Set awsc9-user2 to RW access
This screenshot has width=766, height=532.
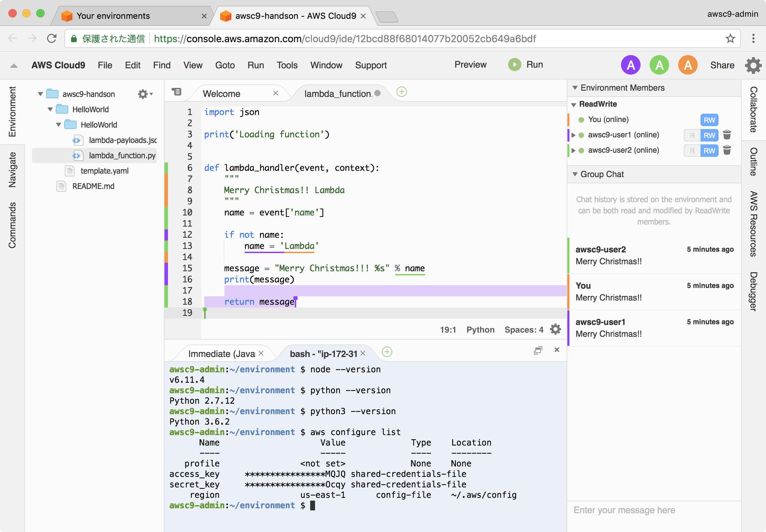pos(709,151)
